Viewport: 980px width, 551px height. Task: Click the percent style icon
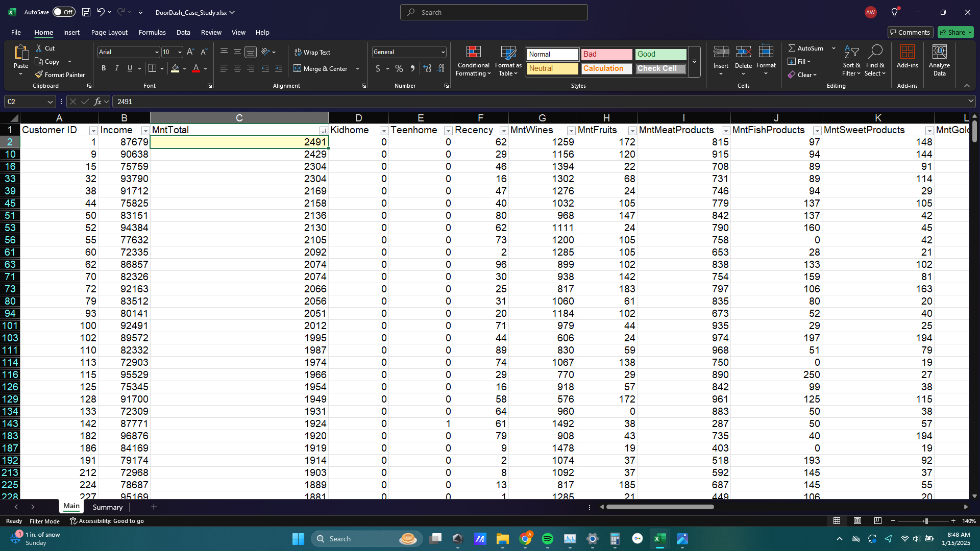(x=399, y=68)
